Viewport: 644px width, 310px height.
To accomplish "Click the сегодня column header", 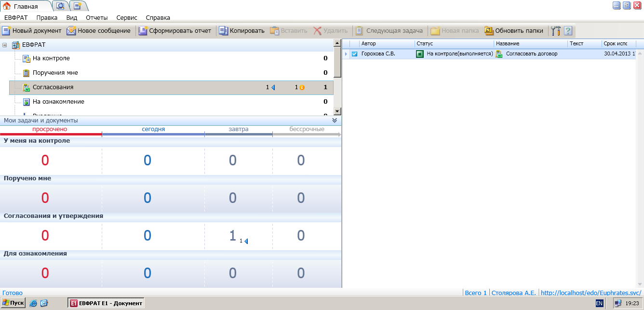I will tap(153, 129).
